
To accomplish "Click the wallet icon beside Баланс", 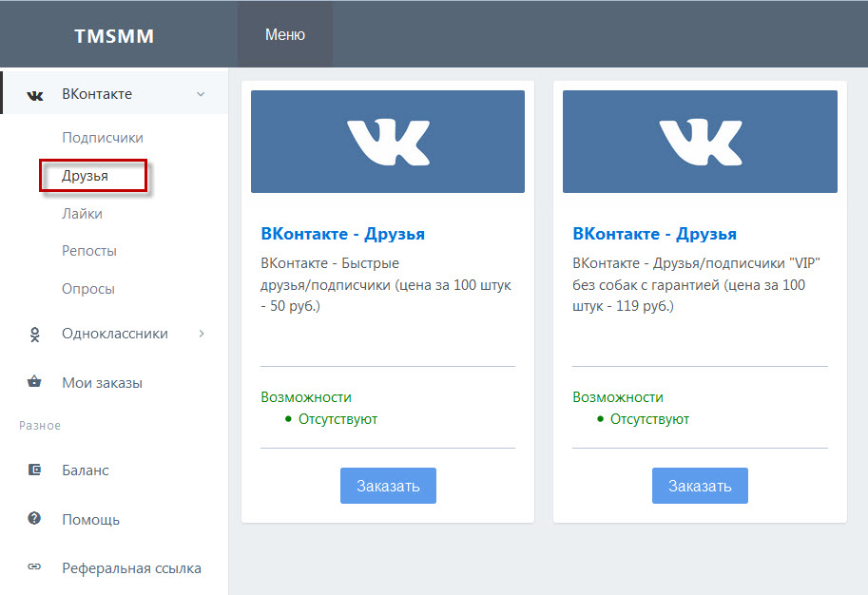I will [35, 470].
